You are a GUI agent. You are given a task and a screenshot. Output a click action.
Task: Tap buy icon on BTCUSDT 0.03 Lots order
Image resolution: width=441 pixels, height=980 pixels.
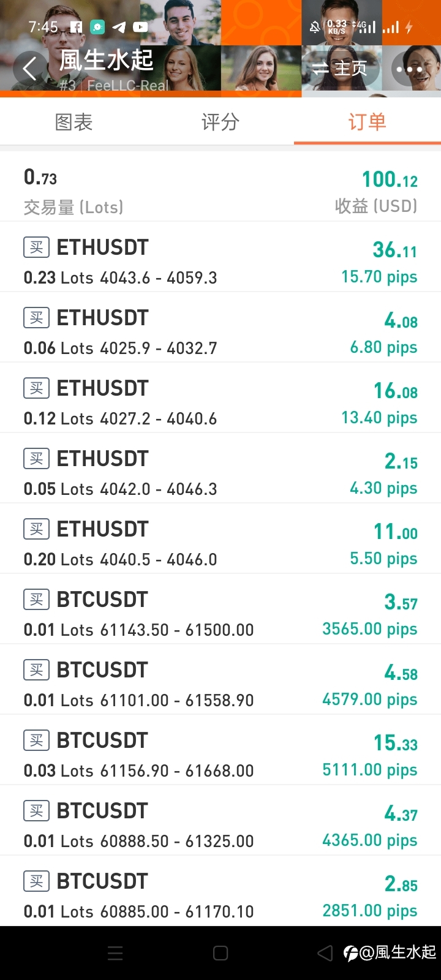coord(36,740)
